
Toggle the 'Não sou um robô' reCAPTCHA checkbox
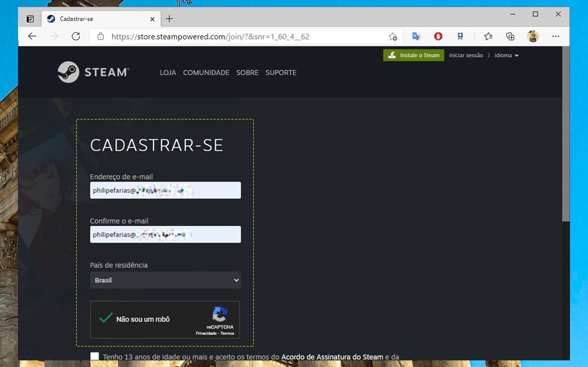[x=106, y=319]
